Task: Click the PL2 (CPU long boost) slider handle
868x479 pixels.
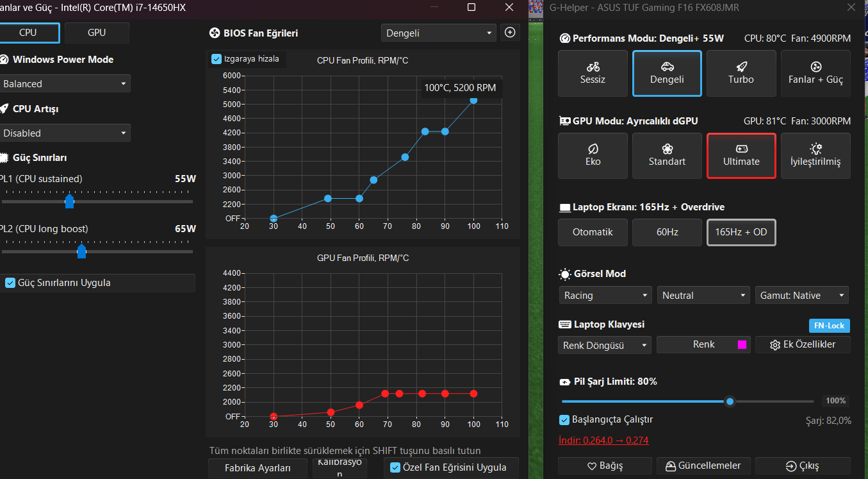Action: click(81, 251)
